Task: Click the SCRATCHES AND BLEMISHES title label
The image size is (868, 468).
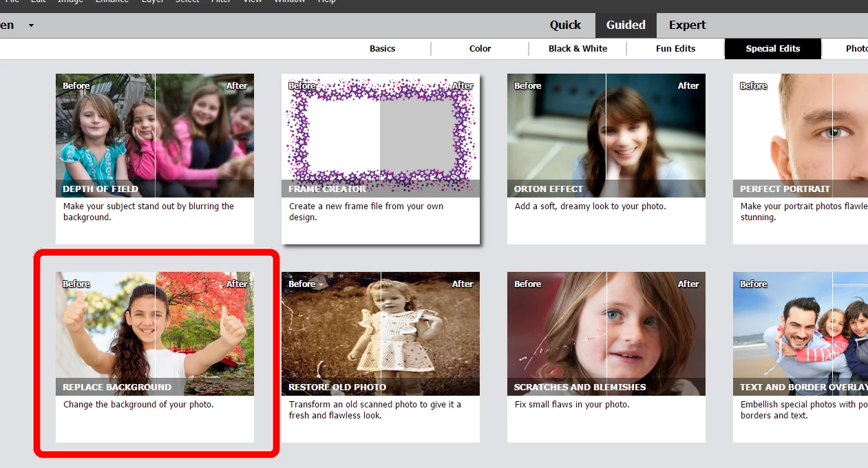Action: [580, 387]
